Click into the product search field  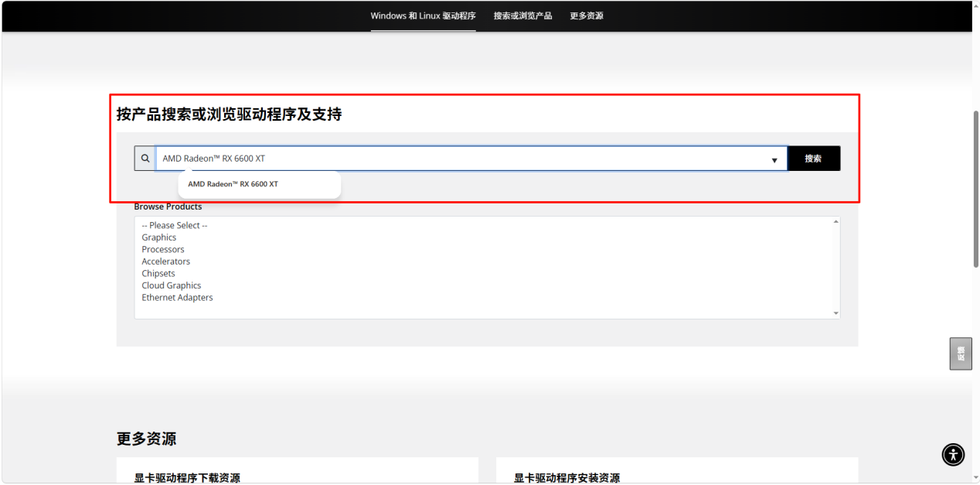click(x=471, y=159)
